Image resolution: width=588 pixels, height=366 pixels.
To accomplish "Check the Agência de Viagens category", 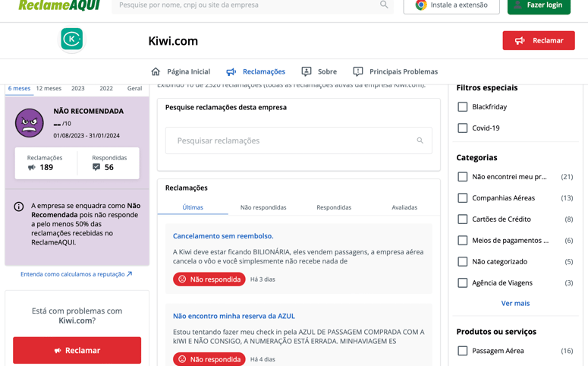I will 462,282.
